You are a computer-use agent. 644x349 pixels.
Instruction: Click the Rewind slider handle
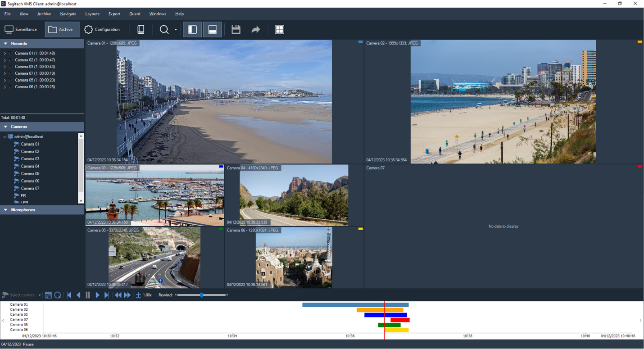(x=202, y=295)
